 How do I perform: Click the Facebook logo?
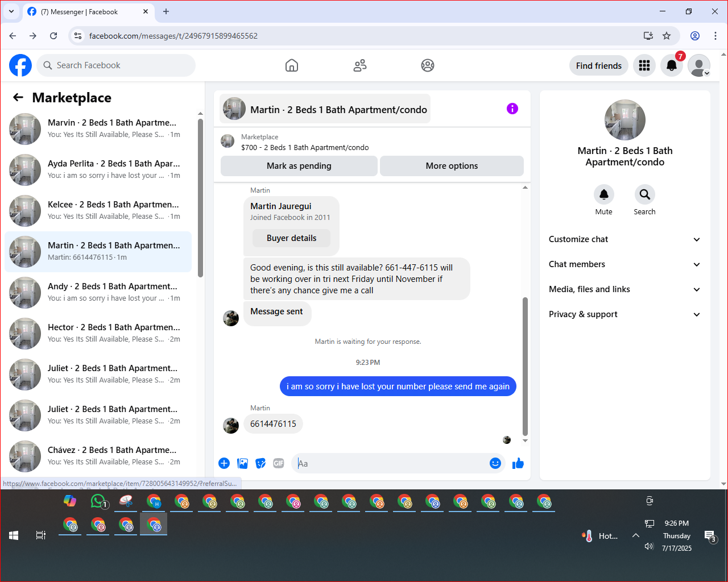(20, 65)
